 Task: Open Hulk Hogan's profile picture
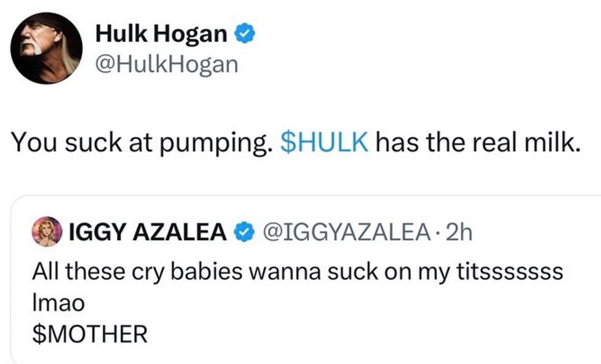47,48
